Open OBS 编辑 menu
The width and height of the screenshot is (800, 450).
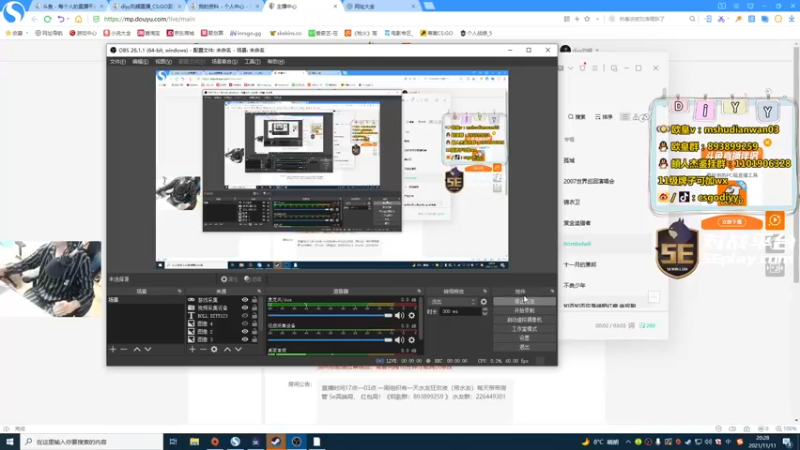(140, 62)
